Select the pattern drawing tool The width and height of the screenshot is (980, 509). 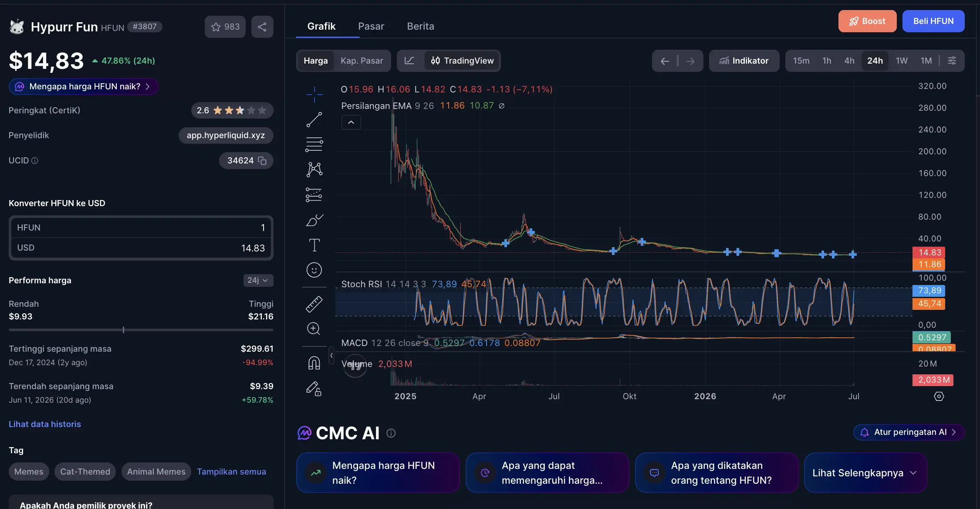[314, 169]
